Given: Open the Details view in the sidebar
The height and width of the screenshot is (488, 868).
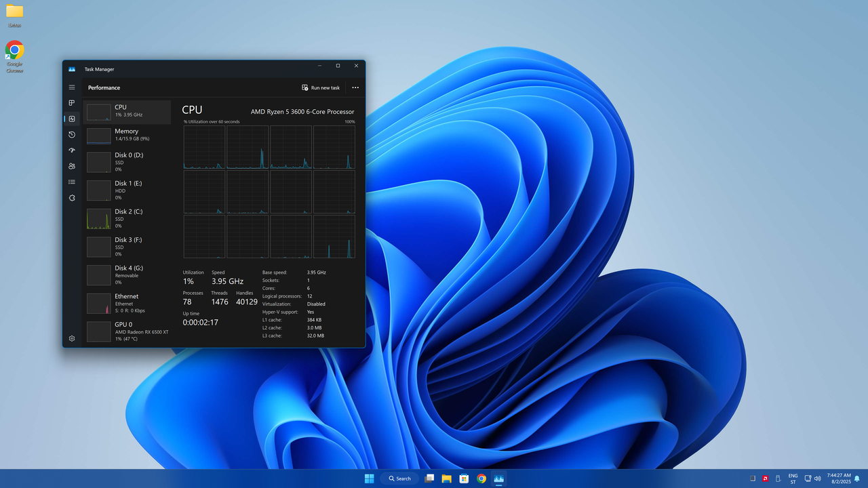Looking at the screenshot, I should (72, 181).
